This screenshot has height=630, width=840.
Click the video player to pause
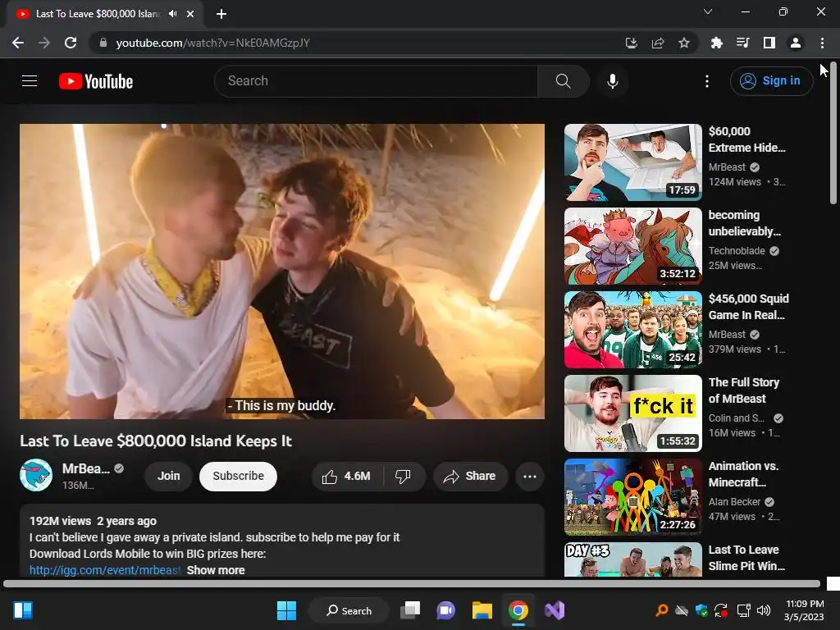pos(282,271)
